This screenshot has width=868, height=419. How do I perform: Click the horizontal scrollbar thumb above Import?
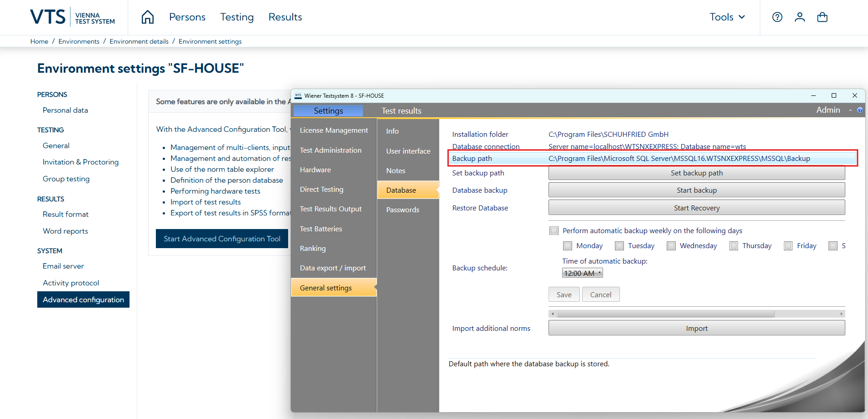point(666,314)
